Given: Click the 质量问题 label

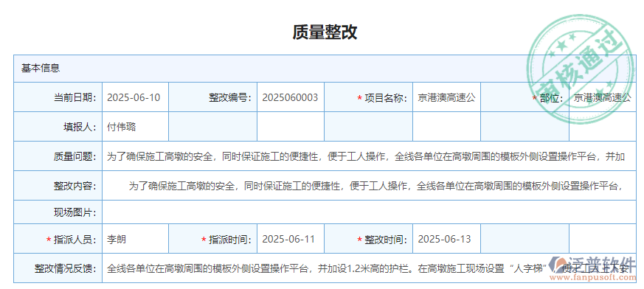Looking at the screenshot, I should (75, 157).
